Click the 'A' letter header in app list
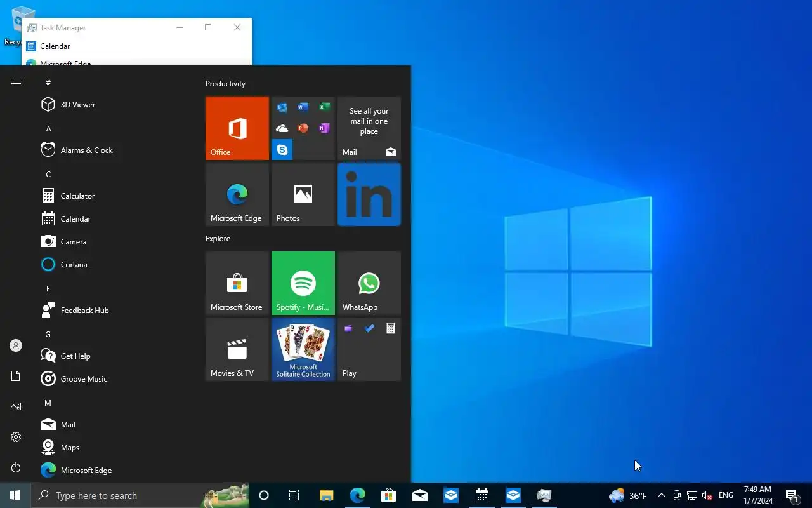This screenshot has width=812, height=508. [48, 128]
